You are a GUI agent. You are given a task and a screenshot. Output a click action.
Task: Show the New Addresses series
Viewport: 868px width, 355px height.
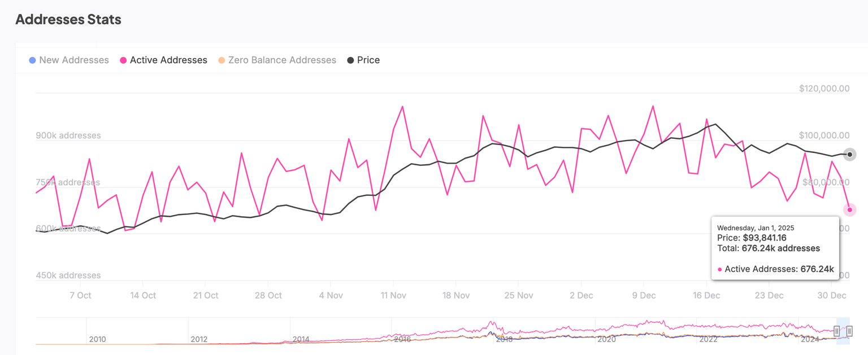[74, 60]
